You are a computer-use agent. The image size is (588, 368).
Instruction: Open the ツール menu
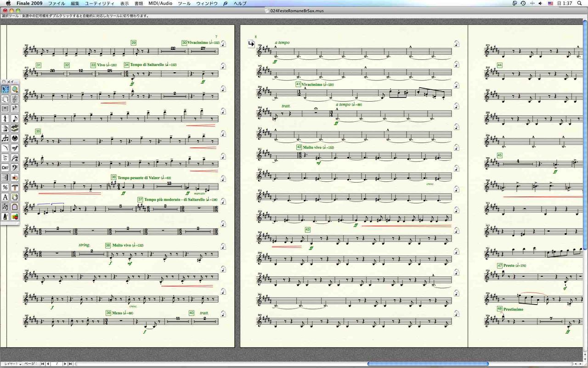pyautogui.click(x=184, y=3)
